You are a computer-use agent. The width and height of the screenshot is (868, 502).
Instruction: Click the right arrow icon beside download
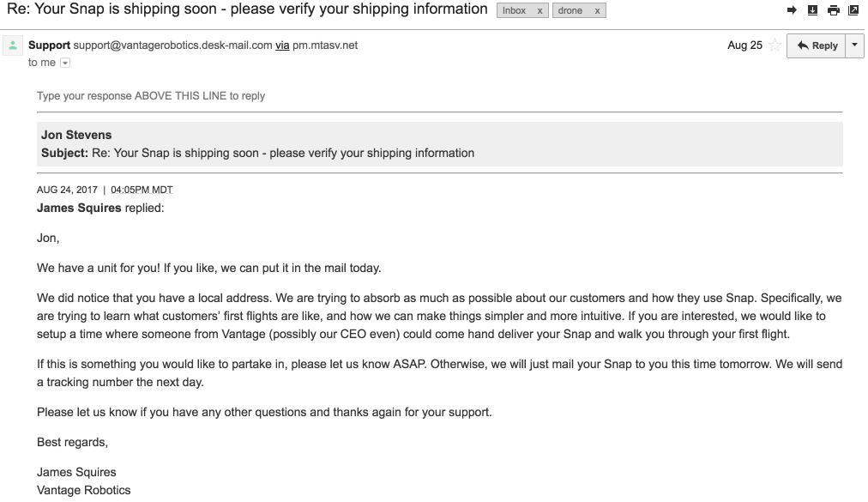(792, 10)
